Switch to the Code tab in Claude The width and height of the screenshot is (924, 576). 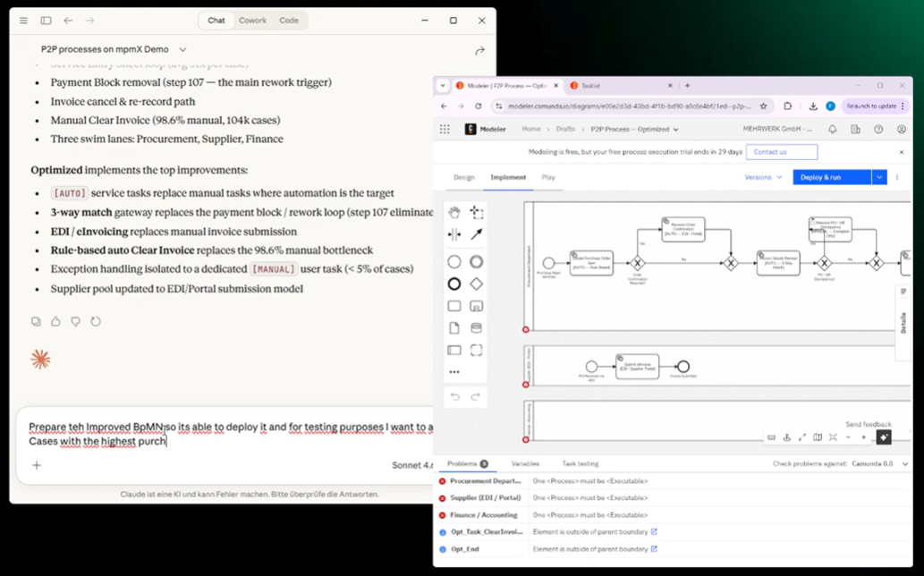(289, 20)
